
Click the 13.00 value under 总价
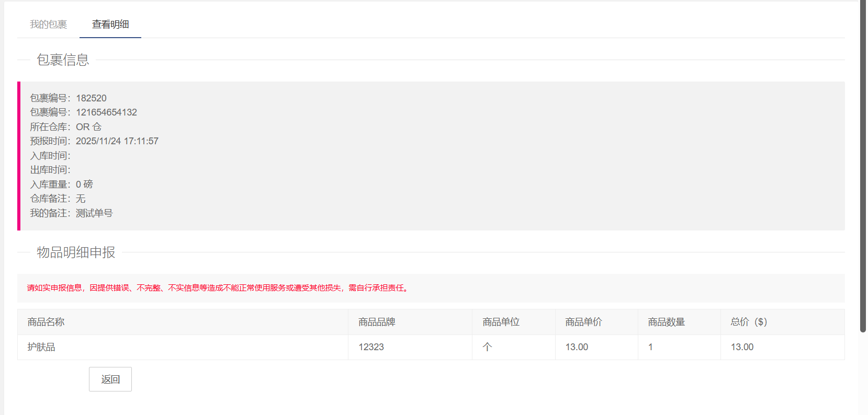pyautogui.click(x=742, y=347)
